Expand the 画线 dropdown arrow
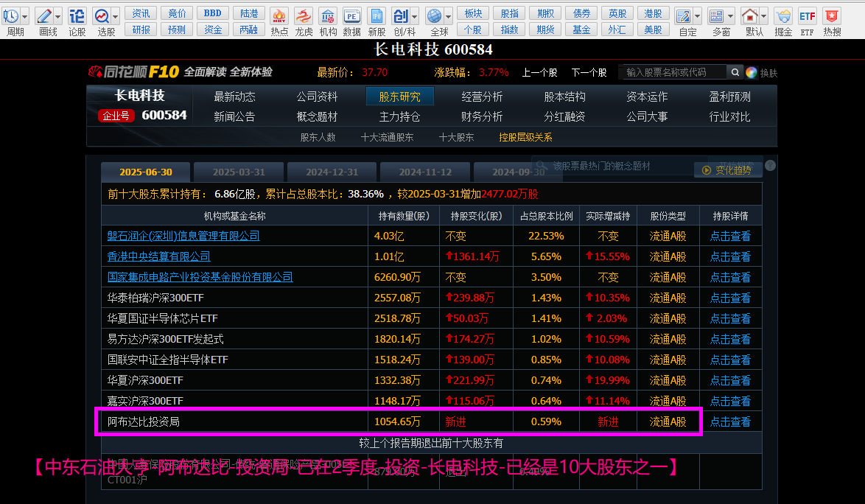 tap(58, 16)
